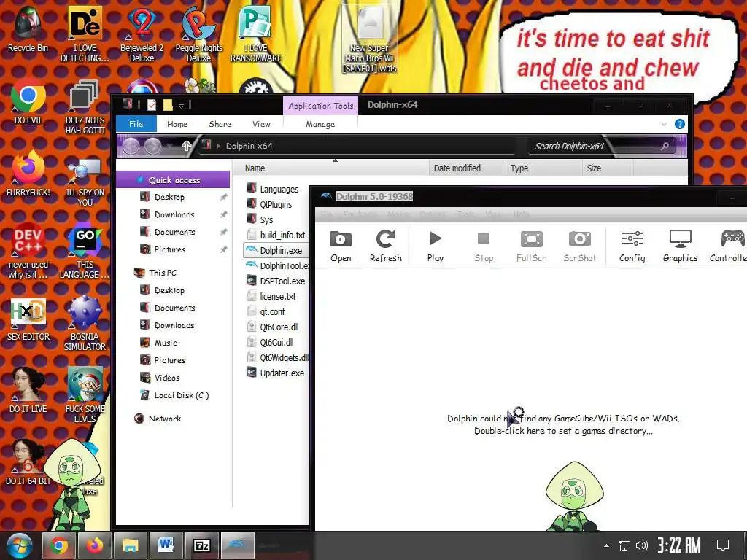Sort by the Type column header
Screen dimensions: 747x560
click(543, 168)
